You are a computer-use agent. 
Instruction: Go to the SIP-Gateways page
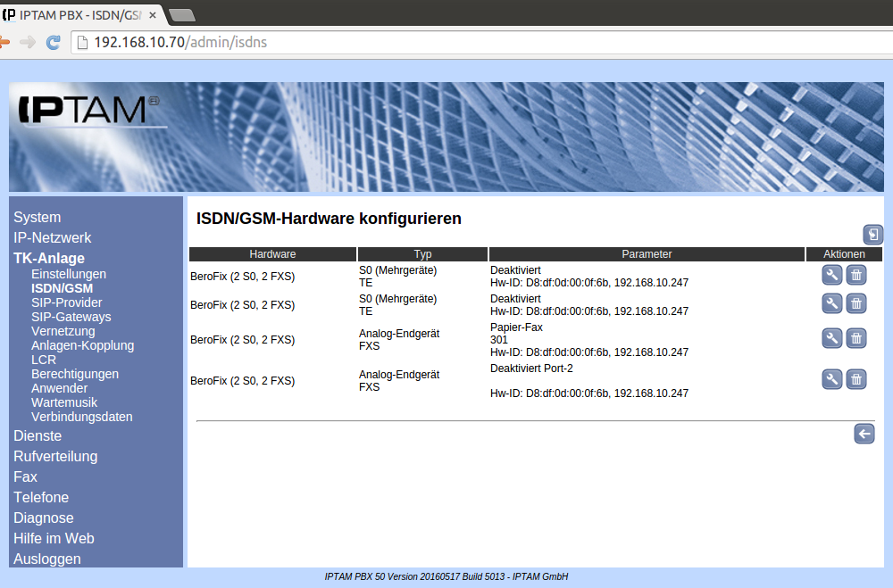coord(71,317)
